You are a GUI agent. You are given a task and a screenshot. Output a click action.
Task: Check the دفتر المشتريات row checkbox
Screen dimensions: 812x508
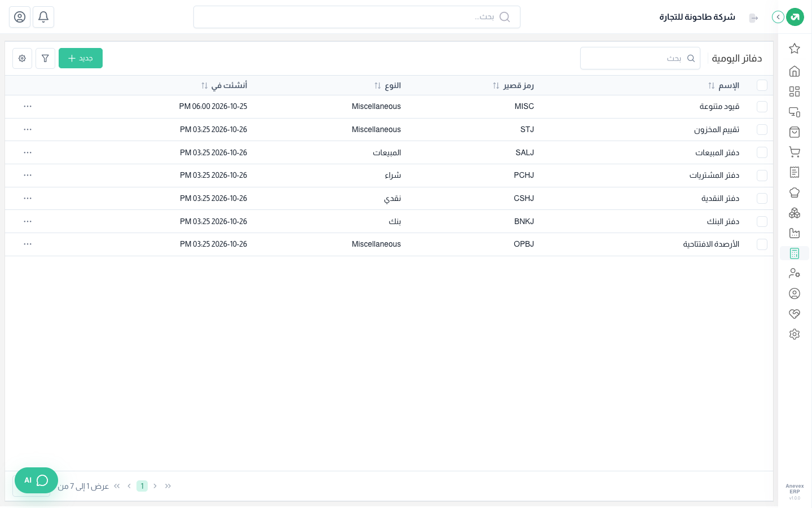pyautogui.click(x=762, y=175)
